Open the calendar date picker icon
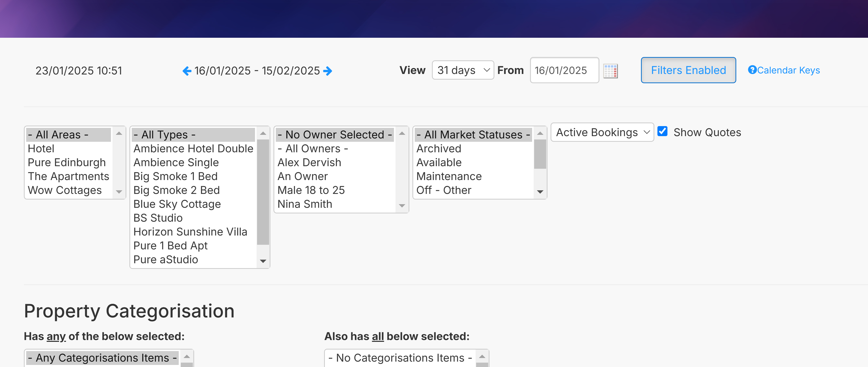868x367 pixels. (x=610, y=71)
